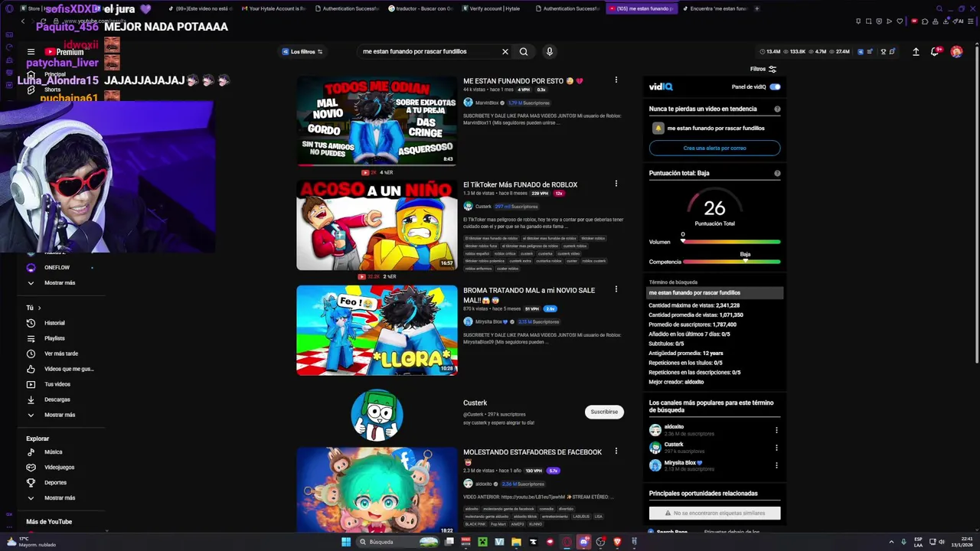Open the Minecraft icon in the taskbar

coord(483,542)
